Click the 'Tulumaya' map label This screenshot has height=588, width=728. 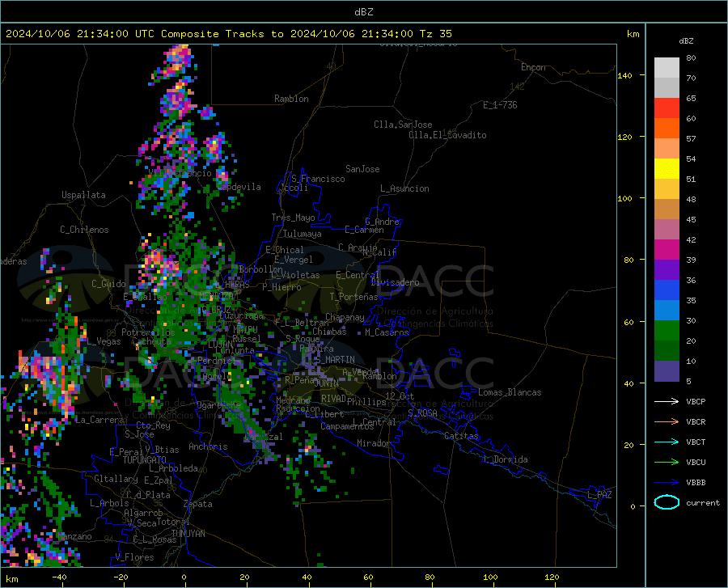point(302,234)
